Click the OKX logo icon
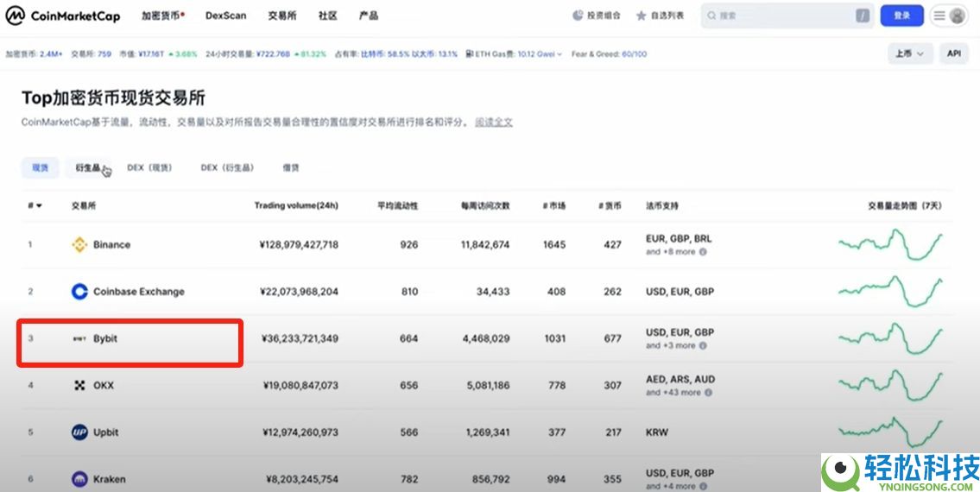980x492 pixels. (x=79, y=386)
